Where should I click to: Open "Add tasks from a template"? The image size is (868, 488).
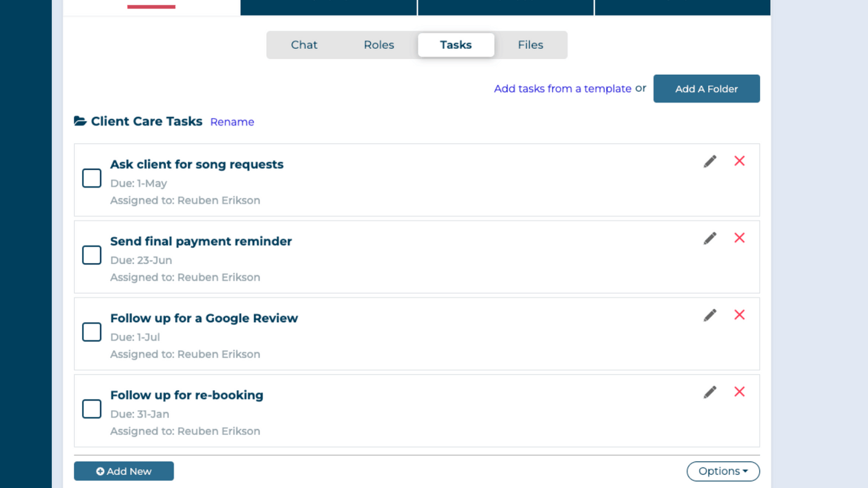click(x=562, y=88)
